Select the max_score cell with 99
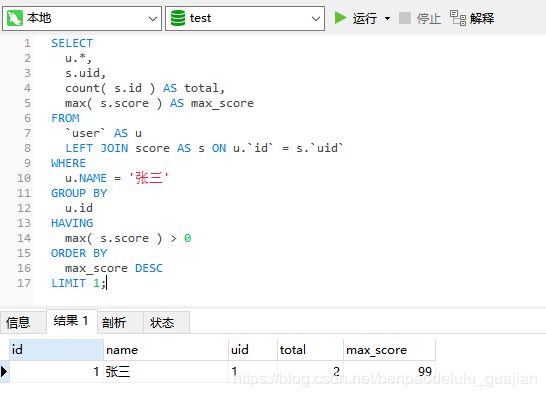 point(389,372)
